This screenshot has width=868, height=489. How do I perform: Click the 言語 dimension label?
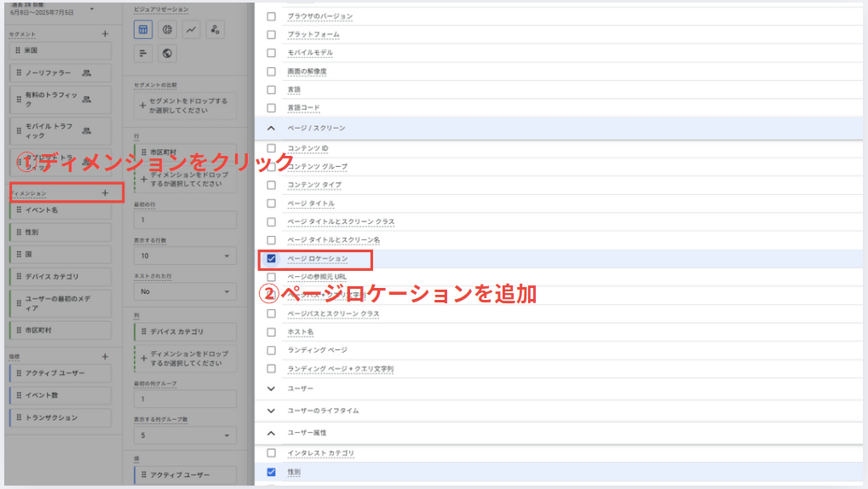coord(294,89)
